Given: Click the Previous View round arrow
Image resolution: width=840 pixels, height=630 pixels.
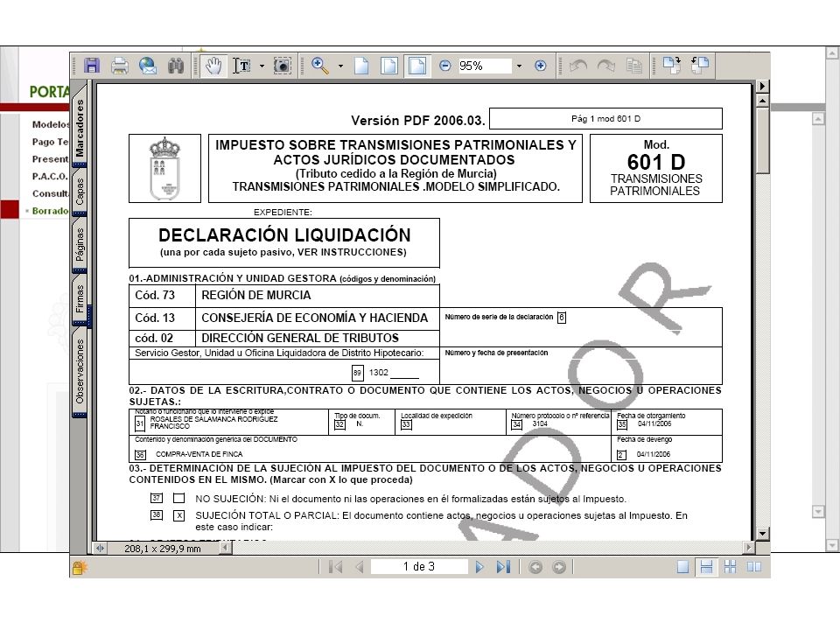Looking at the screenshot, I should point(535,567).
